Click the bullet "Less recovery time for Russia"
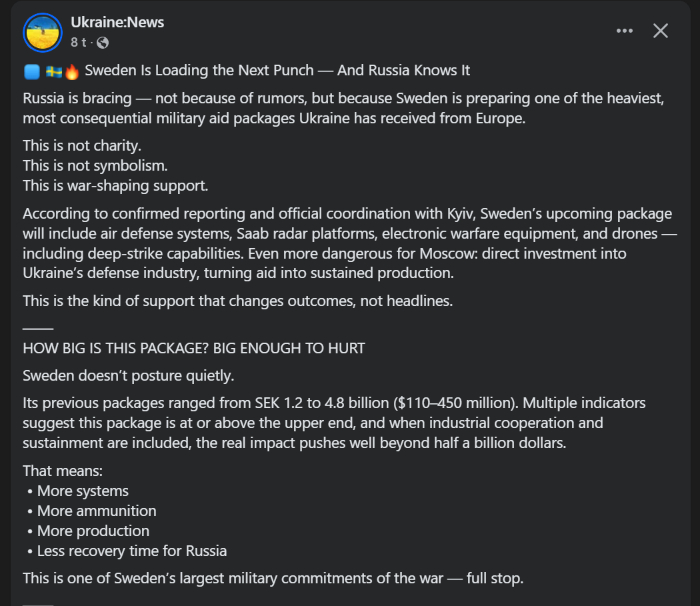Image resolution: width=700 pixels, height=606 pixels. click(x=132, y=551)
